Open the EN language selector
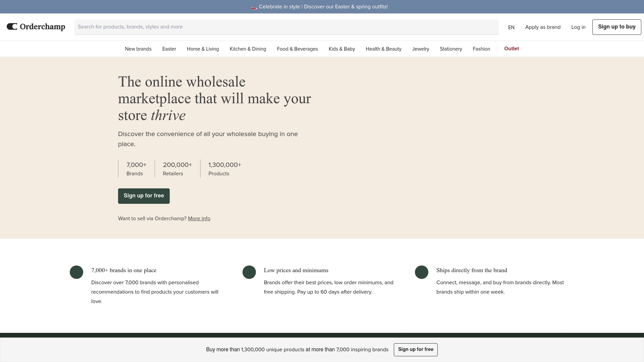This screenshot has height=362, width=644. [x=511, y=27]
